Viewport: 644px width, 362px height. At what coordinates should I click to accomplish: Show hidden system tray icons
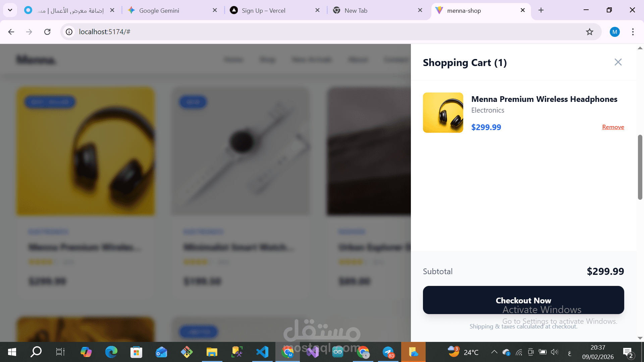[x=494, y=352]
